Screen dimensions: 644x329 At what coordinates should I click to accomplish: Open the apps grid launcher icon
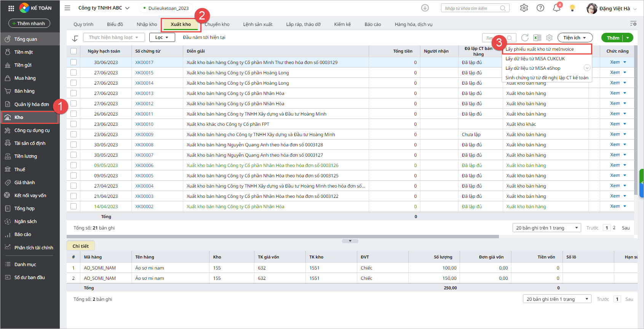[11, 8]
